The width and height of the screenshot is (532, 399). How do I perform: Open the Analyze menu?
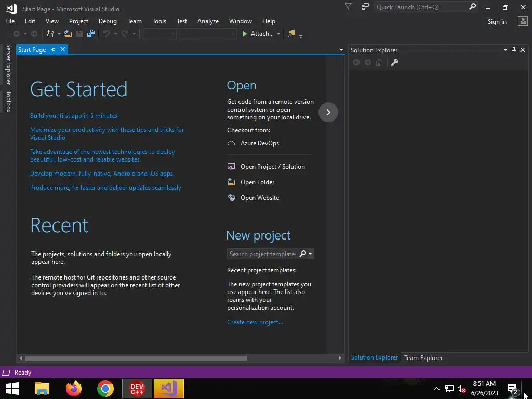(x=208, y=21)
